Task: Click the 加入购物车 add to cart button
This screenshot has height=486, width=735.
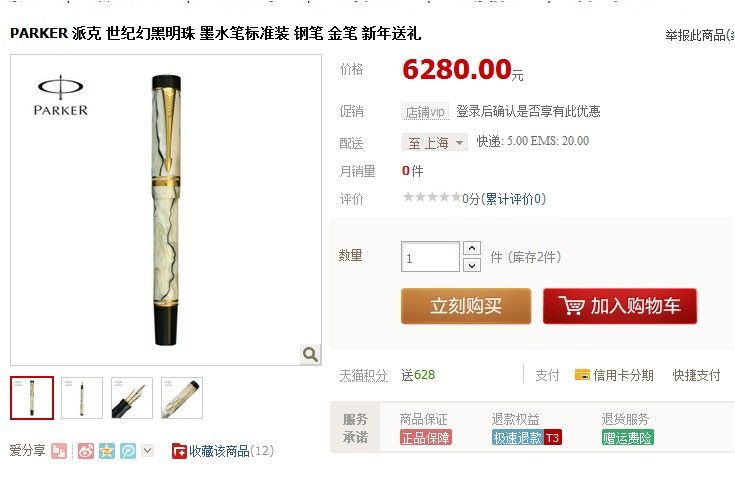Action: [x=620, y=306]
